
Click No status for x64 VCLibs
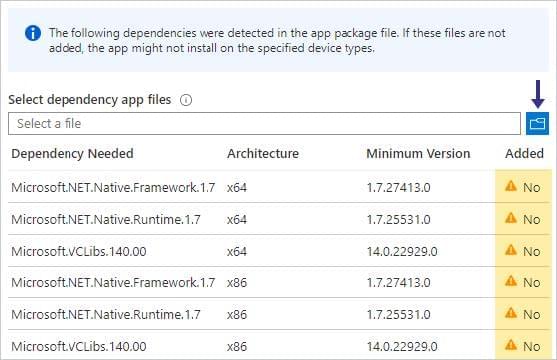tap(531, 251)
